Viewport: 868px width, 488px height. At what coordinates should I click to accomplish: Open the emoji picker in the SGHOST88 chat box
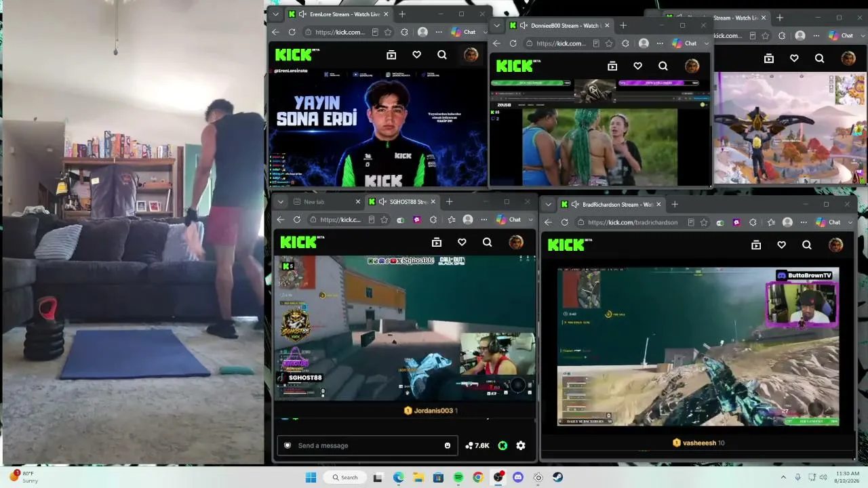[x=448, y=445]
